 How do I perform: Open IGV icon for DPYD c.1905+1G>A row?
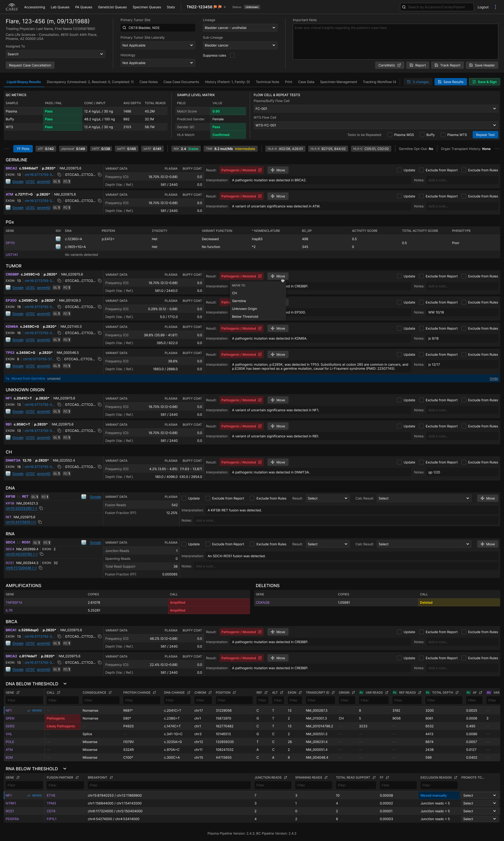pos(58,247)
